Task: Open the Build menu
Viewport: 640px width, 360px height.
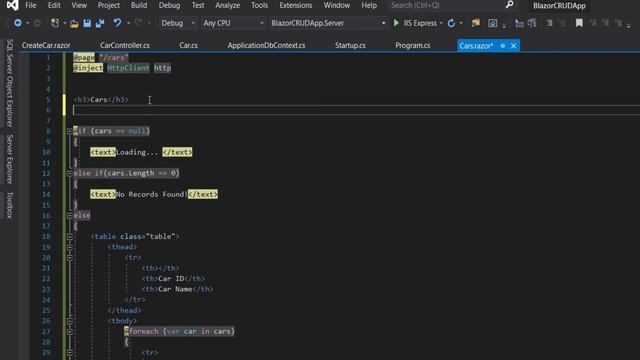Action: 139,5
